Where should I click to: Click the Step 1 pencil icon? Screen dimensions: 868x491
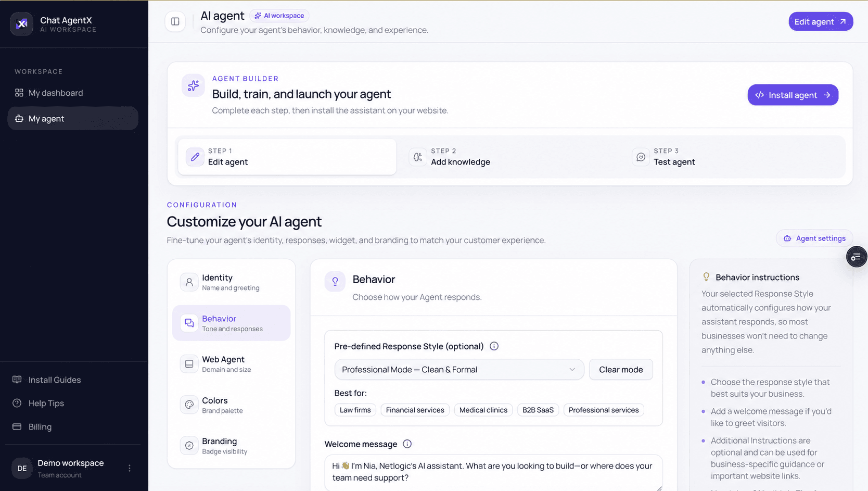tap(195, 157)
